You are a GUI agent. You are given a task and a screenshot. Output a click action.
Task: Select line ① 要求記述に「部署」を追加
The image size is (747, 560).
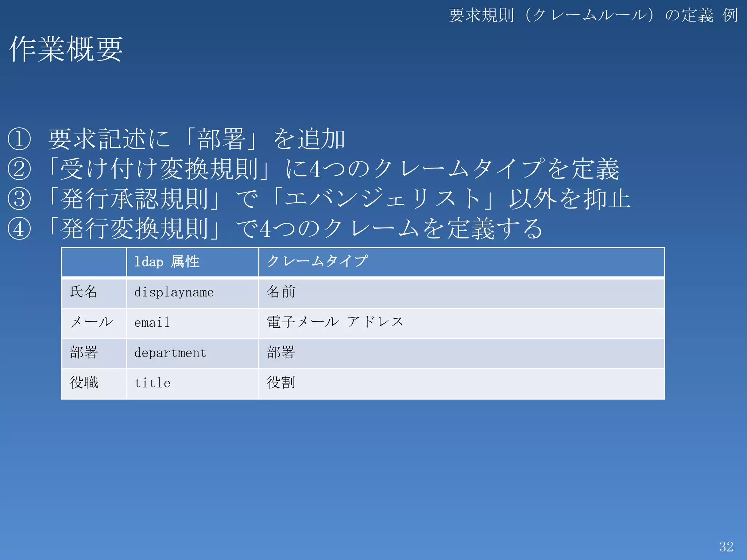177,139
